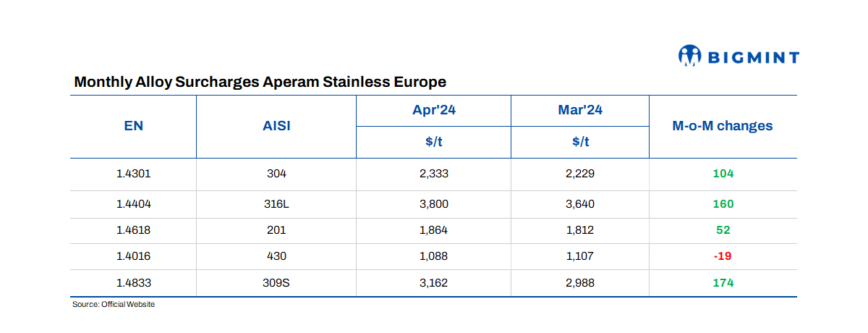868x333 pixels.
Task: Click the $/t unit under Mar'24
Action: (x=580, y=142)
